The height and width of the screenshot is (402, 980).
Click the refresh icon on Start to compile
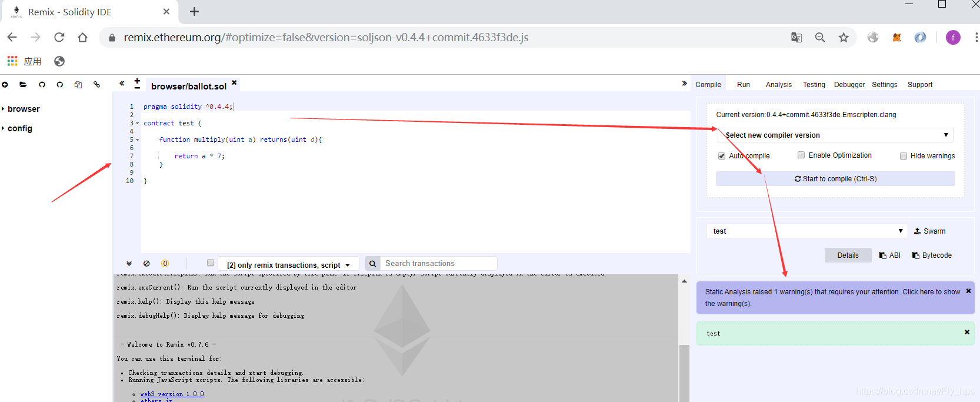click(x=798, y=179)
